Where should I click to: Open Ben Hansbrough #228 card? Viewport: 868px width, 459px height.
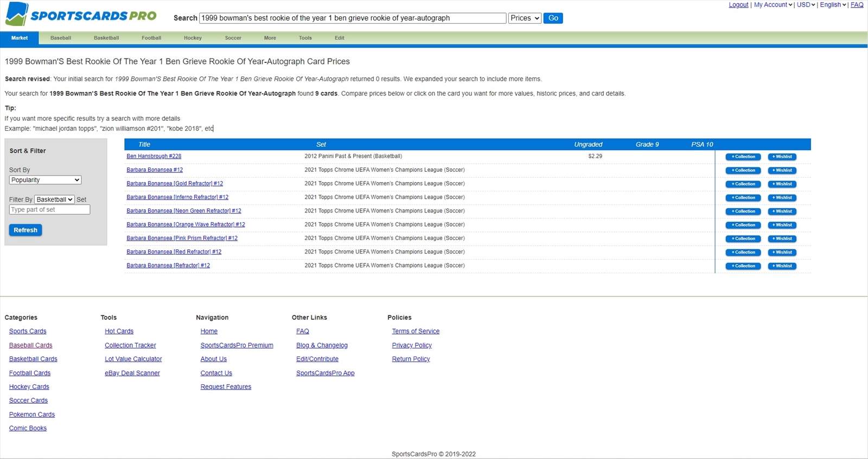point(154,156)
